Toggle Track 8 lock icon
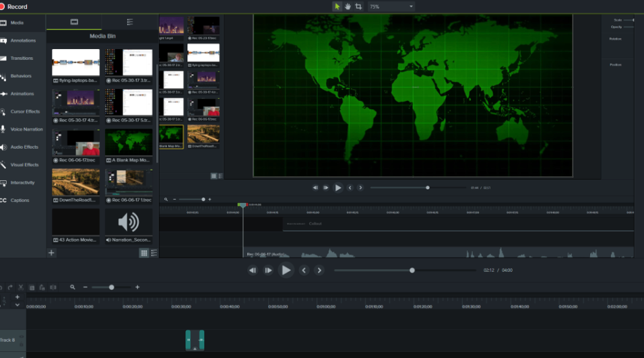The height and width of the screenshot is (358, 644). (x=22, y=345)
